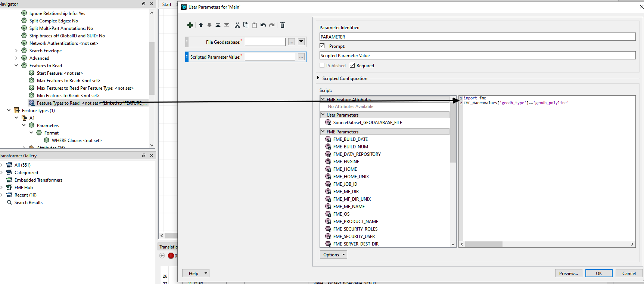This screenshot has width=644, height=284.
Task: Select Start Feature gear icon in Navigator
Action: (x=32, y=73)
